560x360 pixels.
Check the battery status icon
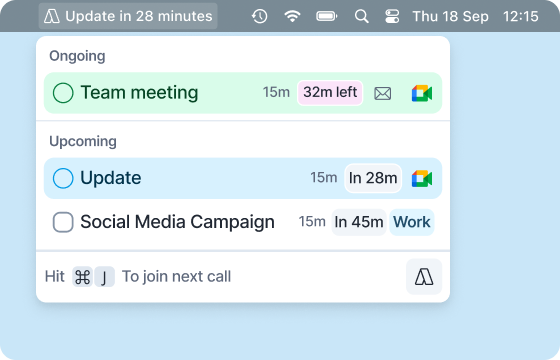[x=326, y=16]
